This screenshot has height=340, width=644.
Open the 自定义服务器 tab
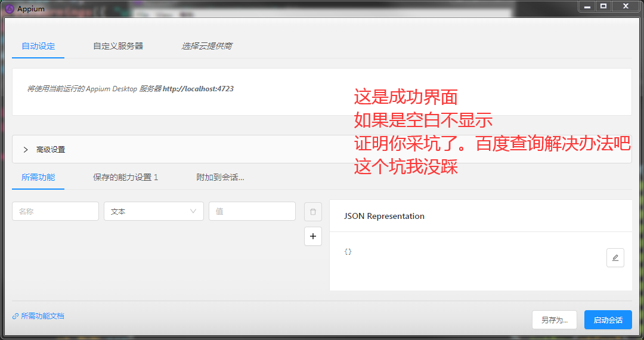[118, 46]
